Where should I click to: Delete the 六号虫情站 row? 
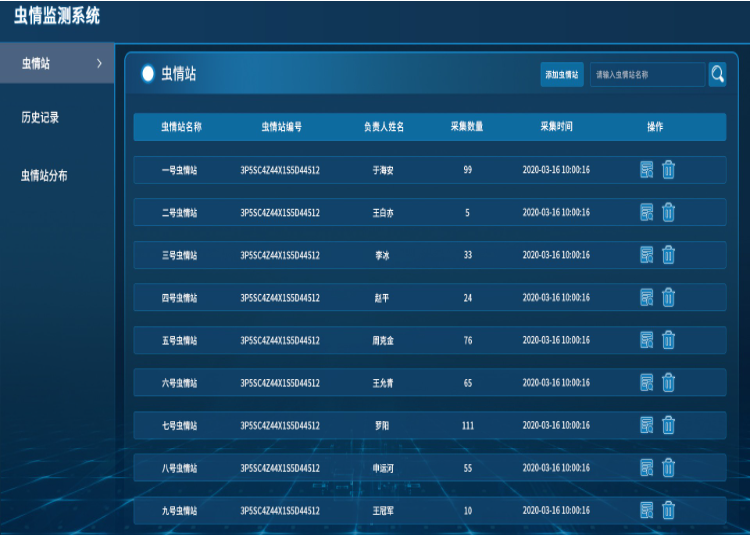[668, 382]
